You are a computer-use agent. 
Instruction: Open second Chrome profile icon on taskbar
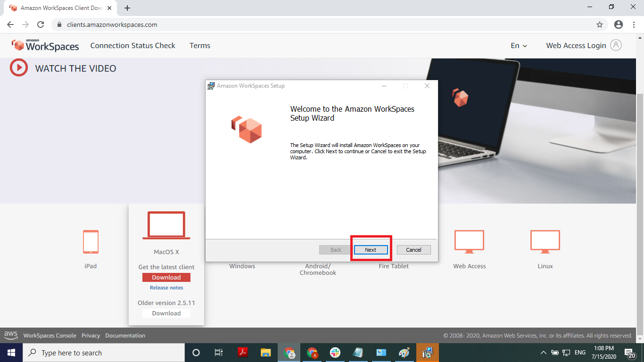[312, 353]
